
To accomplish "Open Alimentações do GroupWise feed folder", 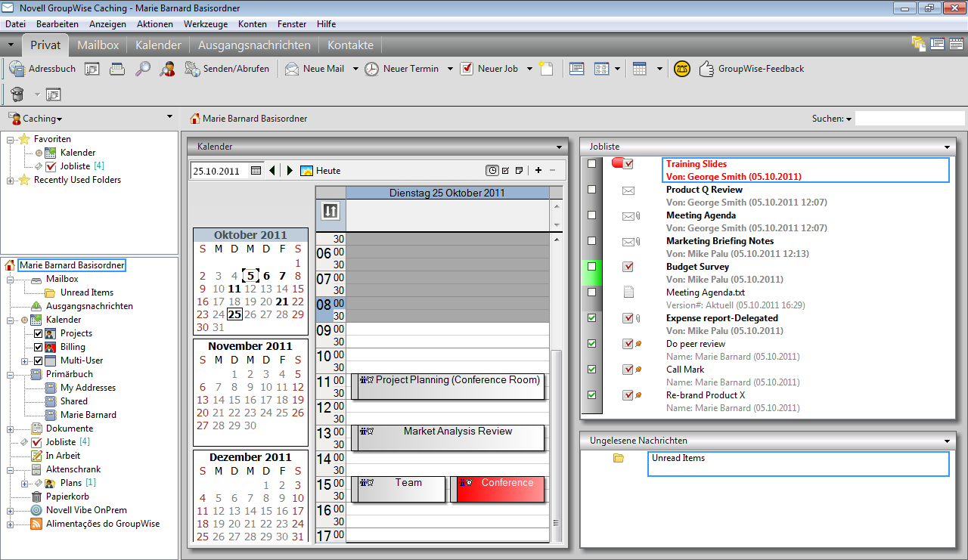I will pos(95,524).
